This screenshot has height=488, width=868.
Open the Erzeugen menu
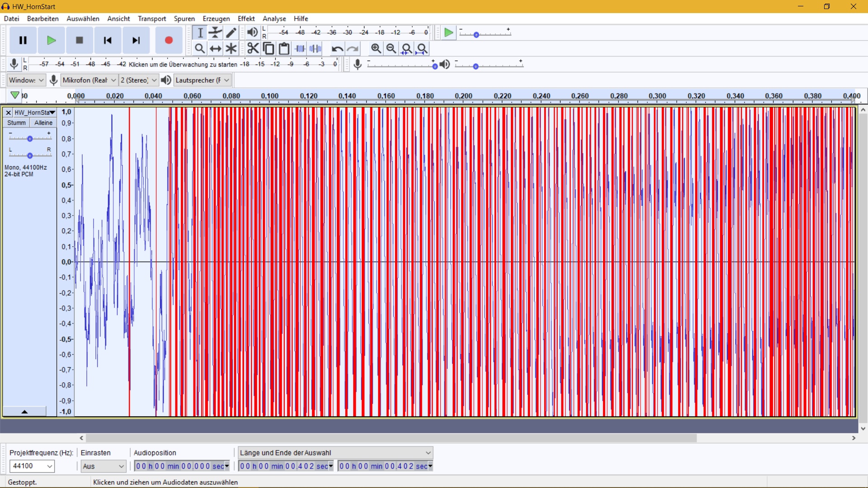pyautogui.click(x=216, y=19)
